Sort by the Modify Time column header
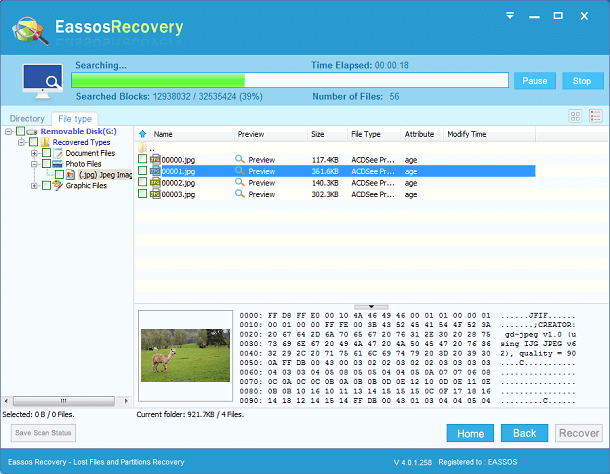 489,134
